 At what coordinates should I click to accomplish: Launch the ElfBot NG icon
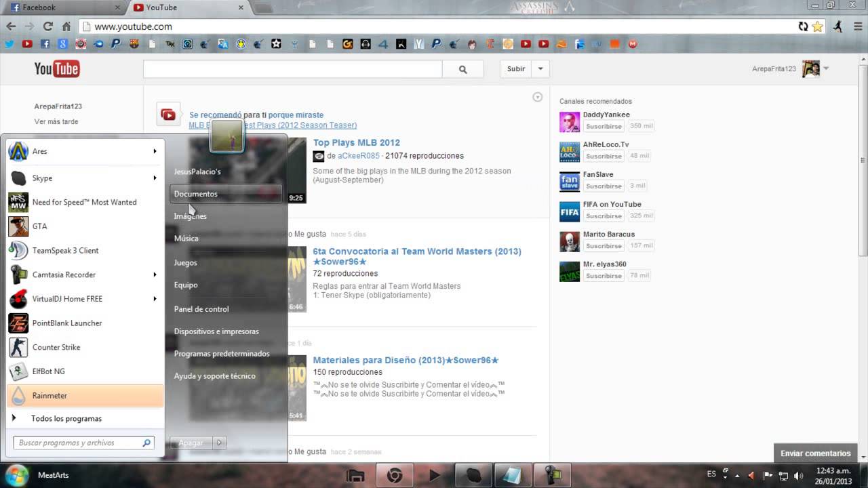[18, 371]
